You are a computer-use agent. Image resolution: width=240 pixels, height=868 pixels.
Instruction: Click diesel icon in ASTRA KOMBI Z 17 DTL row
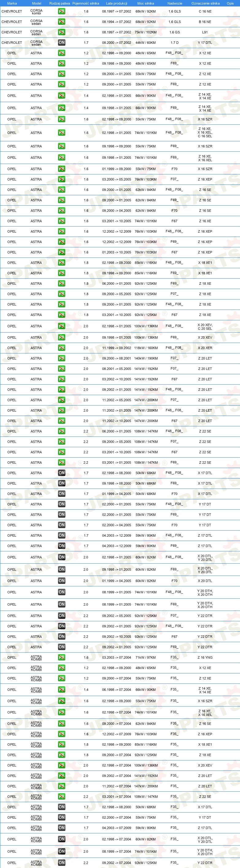(61, 828)
